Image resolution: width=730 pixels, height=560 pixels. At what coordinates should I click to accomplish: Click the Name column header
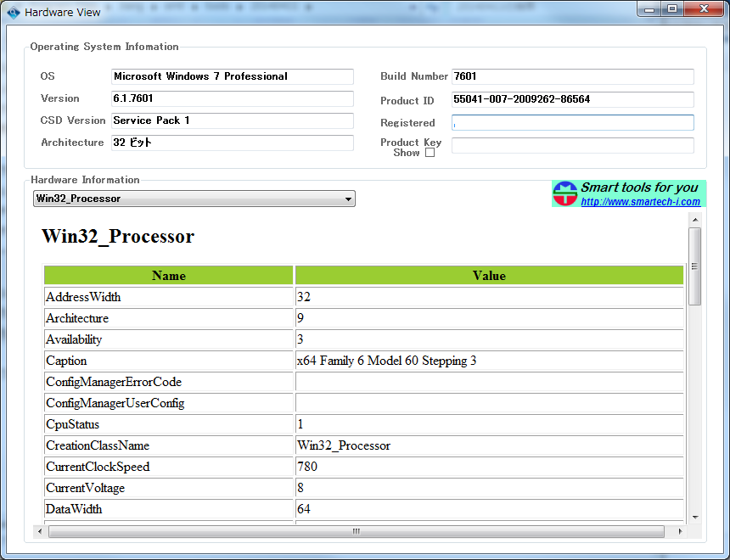169,276
